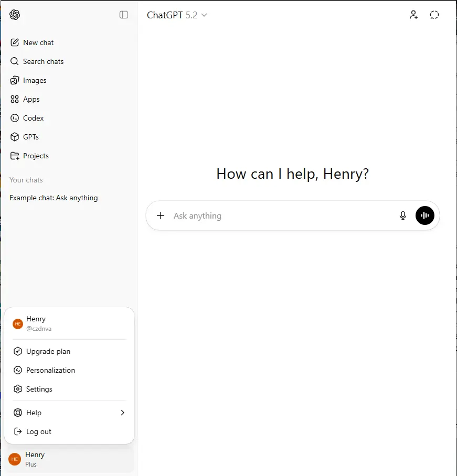Click the Search chats magnifier icon
This screenshot has height=476, width=457.
click(x=15, y=61)
